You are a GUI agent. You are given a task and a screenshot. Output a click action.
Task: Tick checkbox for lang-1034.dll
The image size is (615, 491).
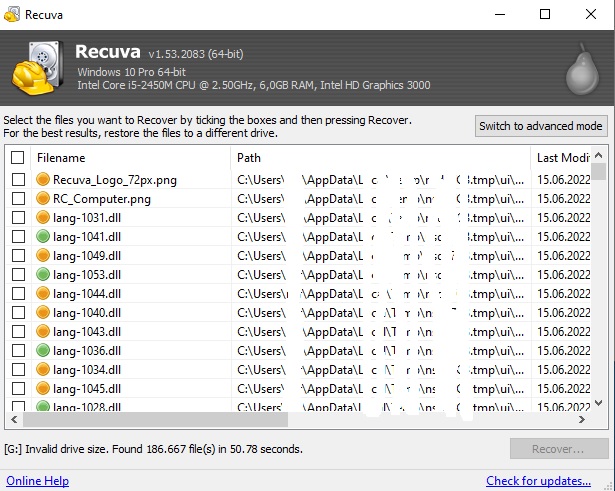point(18,369)
